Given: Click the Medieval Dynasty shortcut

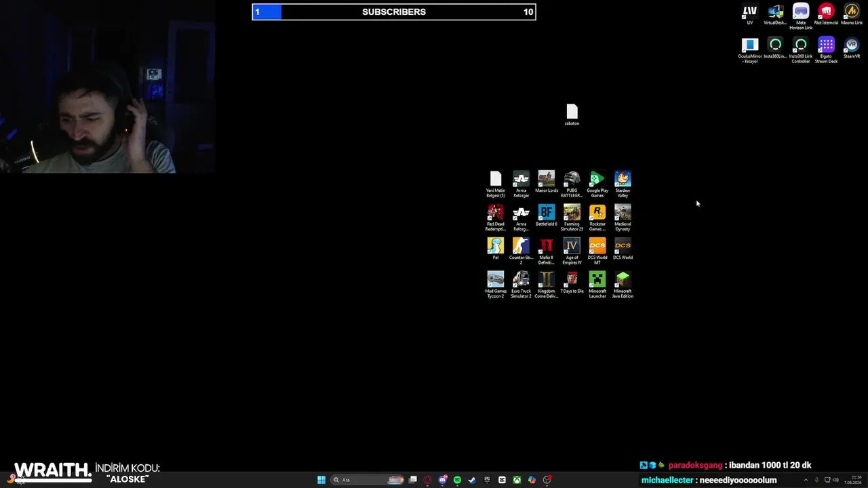Looking at the screenshot, I should (623, 218).
